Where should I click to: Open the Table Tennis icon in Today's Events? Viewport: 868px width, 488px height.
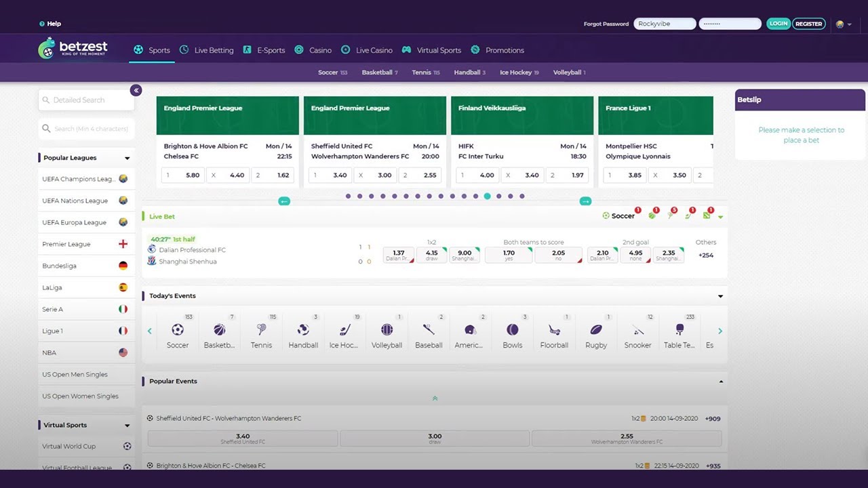(679, 330)
